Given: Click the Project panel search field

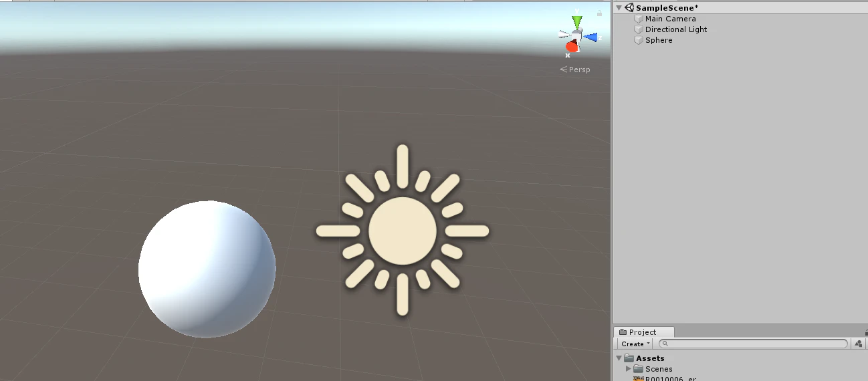Looking at the screenshot, I should click(753, 344).
